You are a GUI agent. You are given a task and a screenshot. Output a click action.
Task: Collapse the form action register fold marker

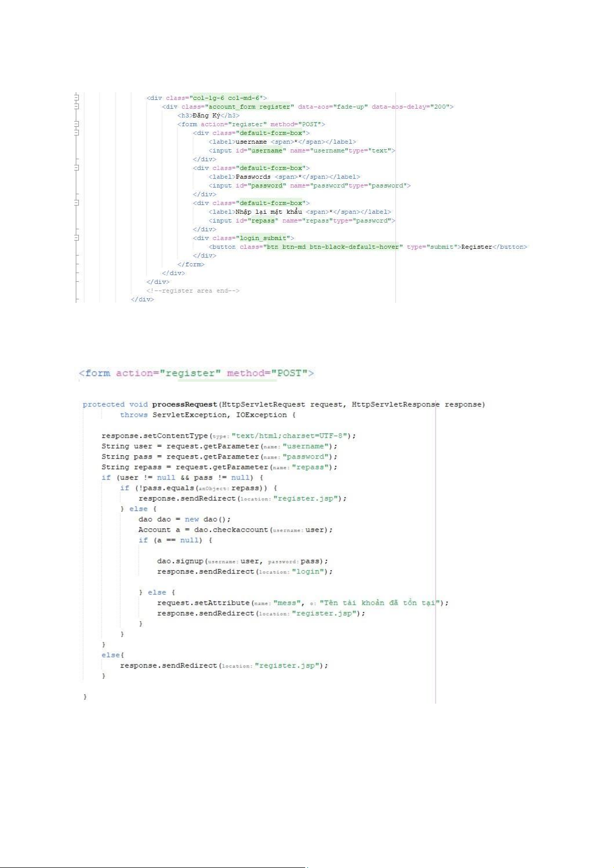(x=76, y=124)
